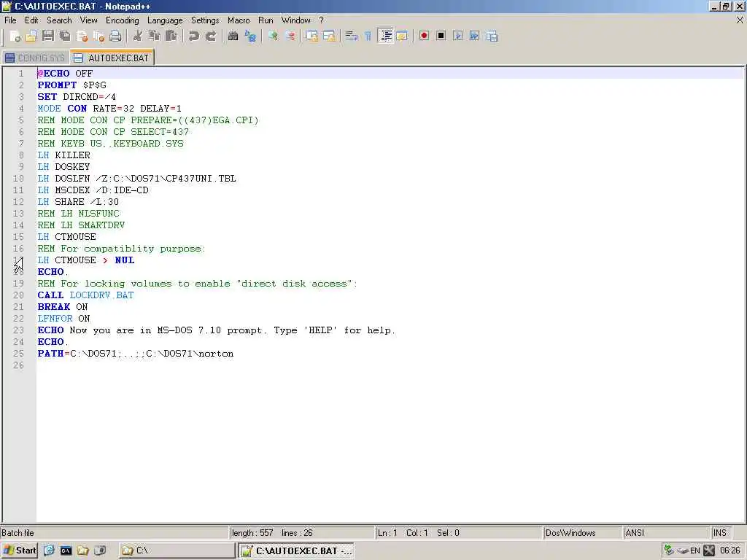Open the C:\ taskbar button
This screenshot has height=560, width=747.
[x=177, y=551]
